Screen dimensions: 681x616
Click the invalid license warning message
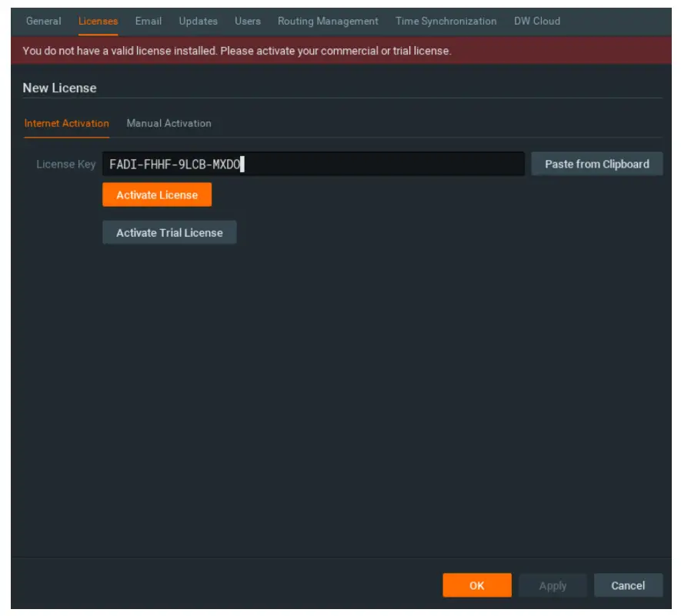237,51
